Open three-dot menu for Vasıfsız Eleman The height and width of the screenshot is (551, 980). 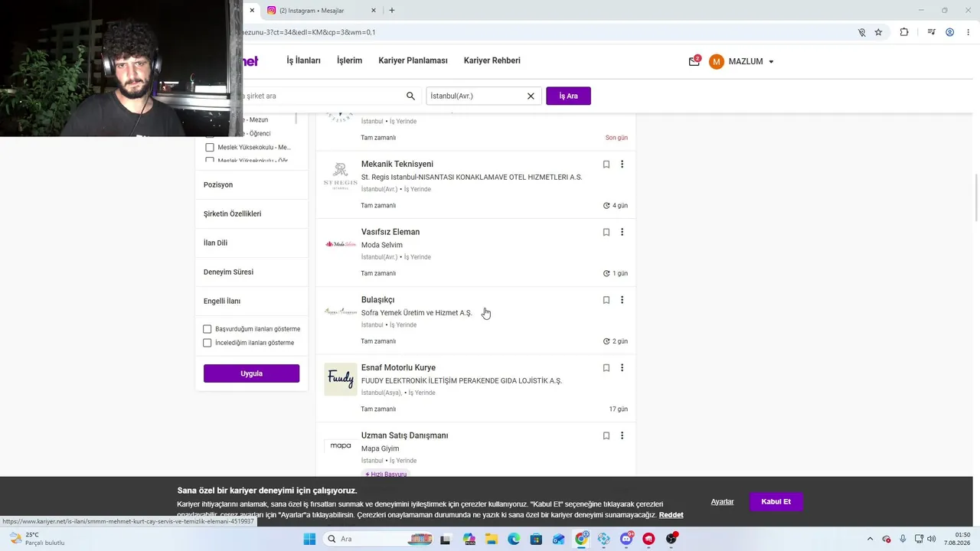(622, 232)
